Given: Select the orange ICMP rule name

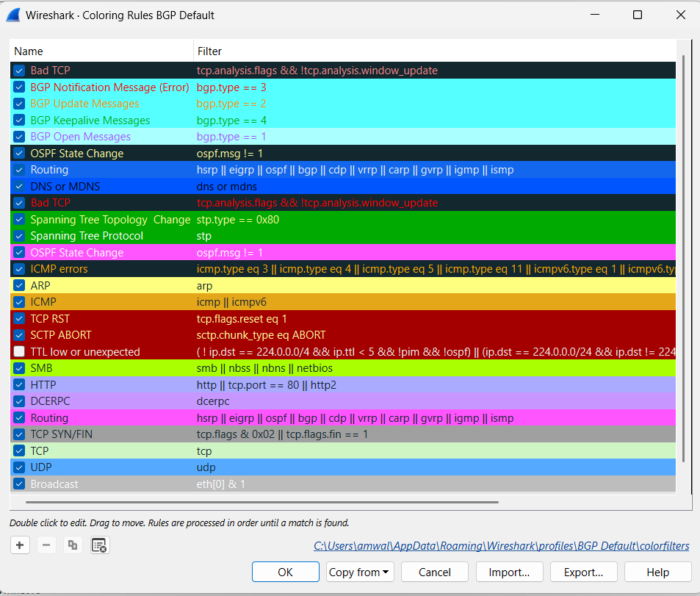Looking at the screenshot, I should (x=43, y=302).
